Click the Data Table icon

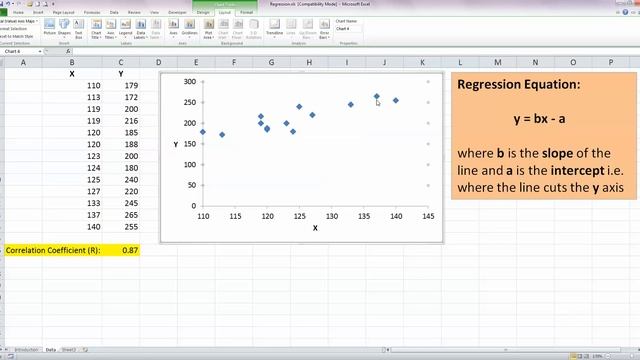click(156, 29)
